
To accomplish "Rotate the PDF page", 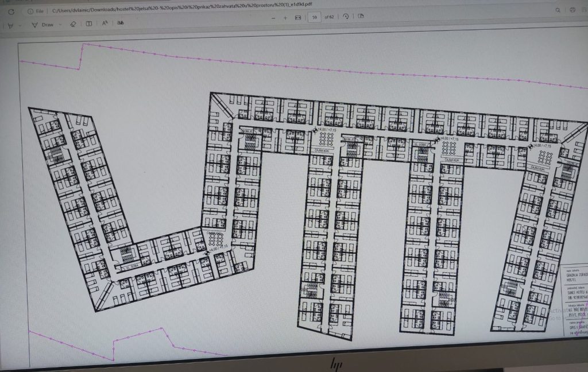I will tap(346, 17).
